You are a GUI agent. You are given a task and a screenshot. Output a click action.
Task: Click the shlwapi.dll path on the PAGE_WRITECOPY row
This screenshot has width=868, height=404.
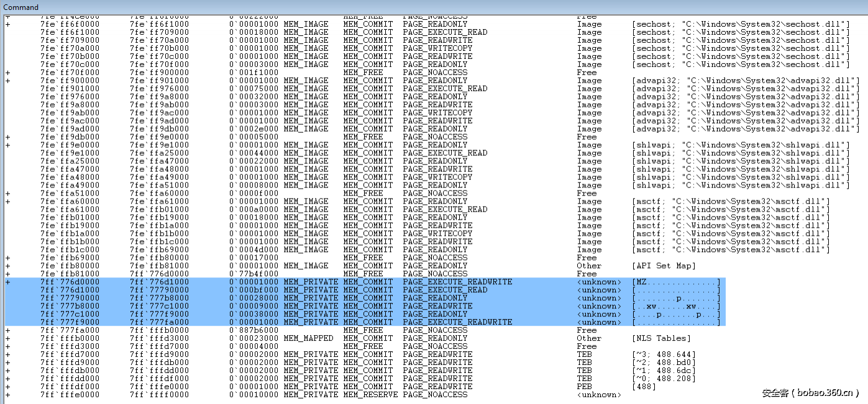click(741, 177)
